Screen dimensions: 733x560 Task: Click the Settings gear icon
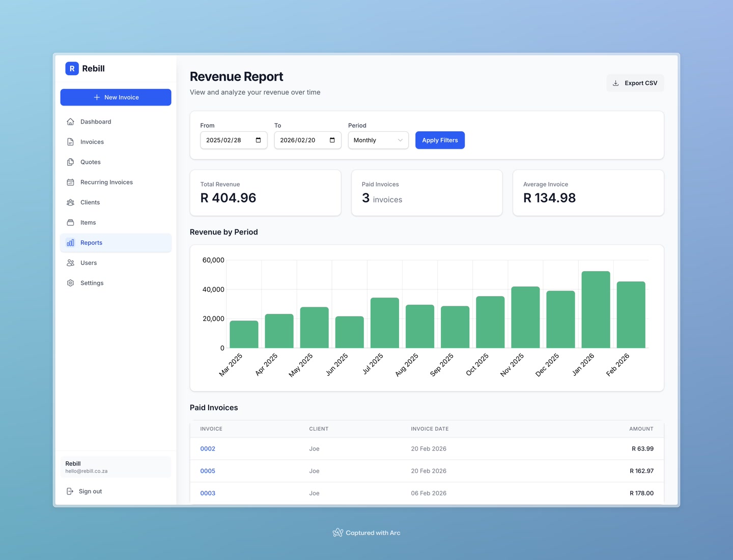pyautogui.click(x=70, y=283)
